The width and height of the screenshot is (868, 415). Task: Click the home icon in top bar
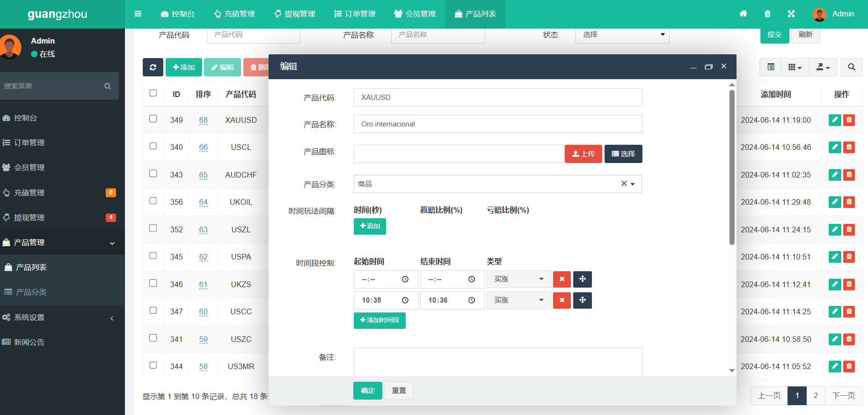click(743, 14)
